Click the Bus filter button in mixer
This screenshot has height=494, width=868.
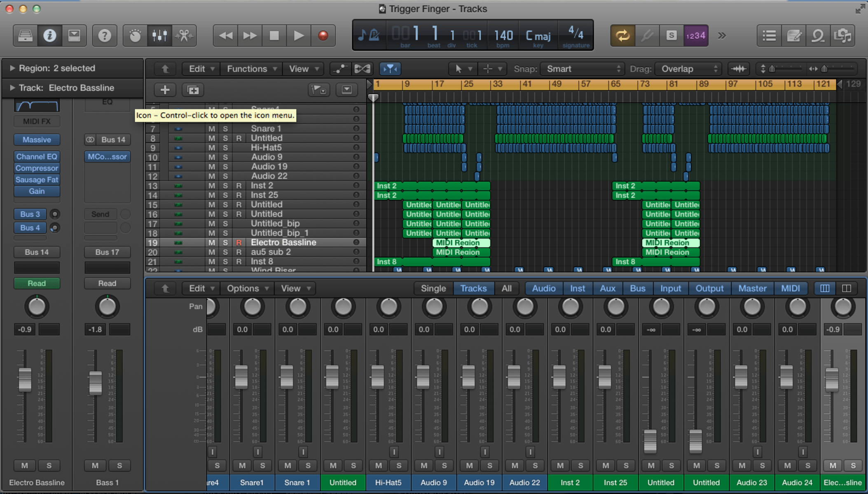pos(637,289)
